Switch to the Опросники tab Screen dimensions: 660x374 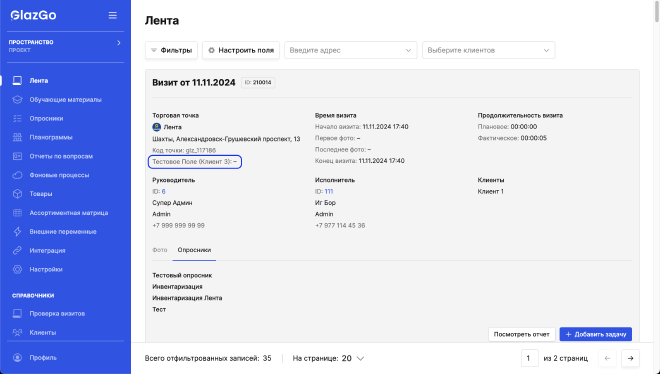194,250
